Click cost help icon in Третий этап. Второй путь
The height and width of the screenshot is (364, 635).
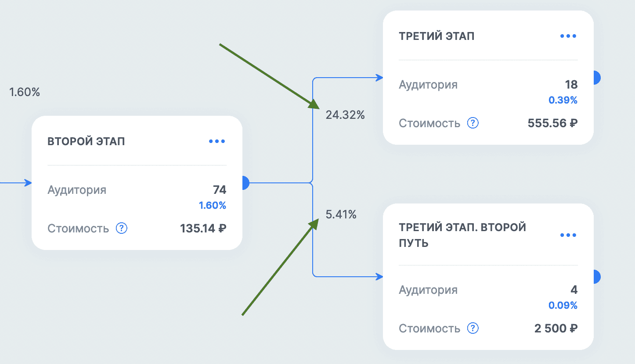[473, 328]
